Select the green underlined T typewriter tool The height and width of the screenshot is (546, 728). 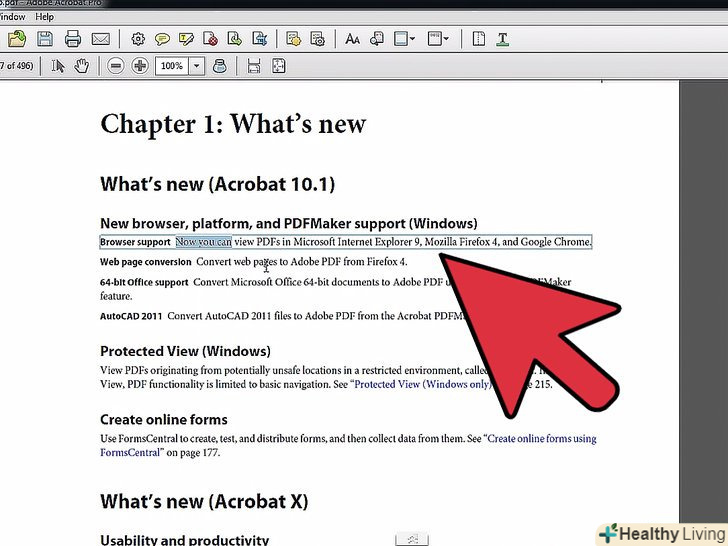(502, 39)
